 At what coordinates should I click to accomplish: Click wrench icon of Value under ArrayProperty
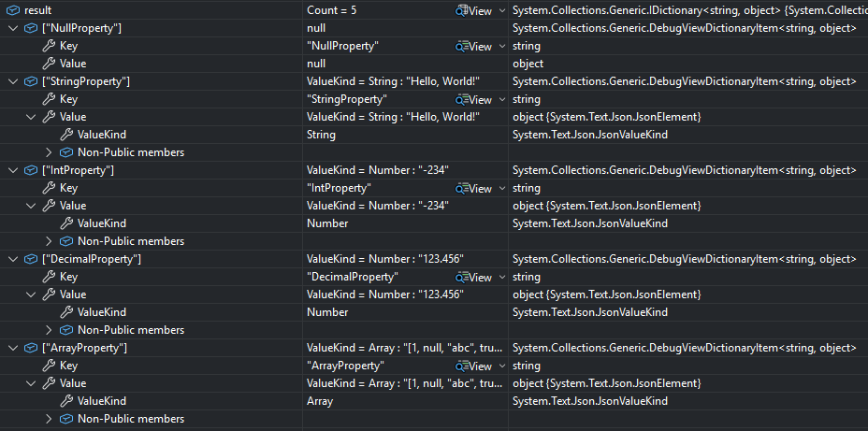point(50,383)
